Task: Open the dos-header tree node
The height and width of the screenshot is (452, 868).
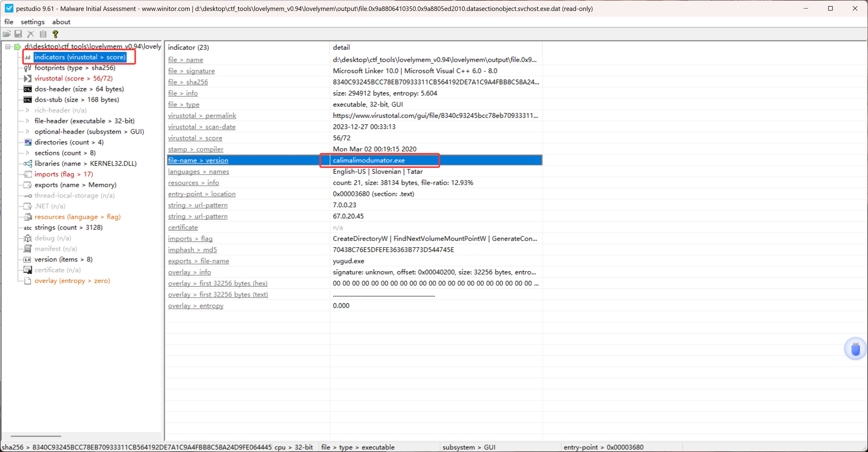Action: [79, 89]
